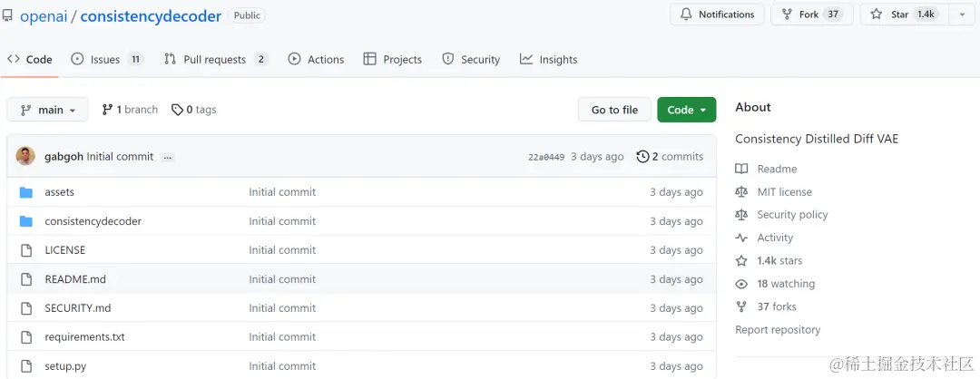The width and height of the screenshot is (980, 379).
Task: Open the Projects tab
Action: click(x=393, y=59)
